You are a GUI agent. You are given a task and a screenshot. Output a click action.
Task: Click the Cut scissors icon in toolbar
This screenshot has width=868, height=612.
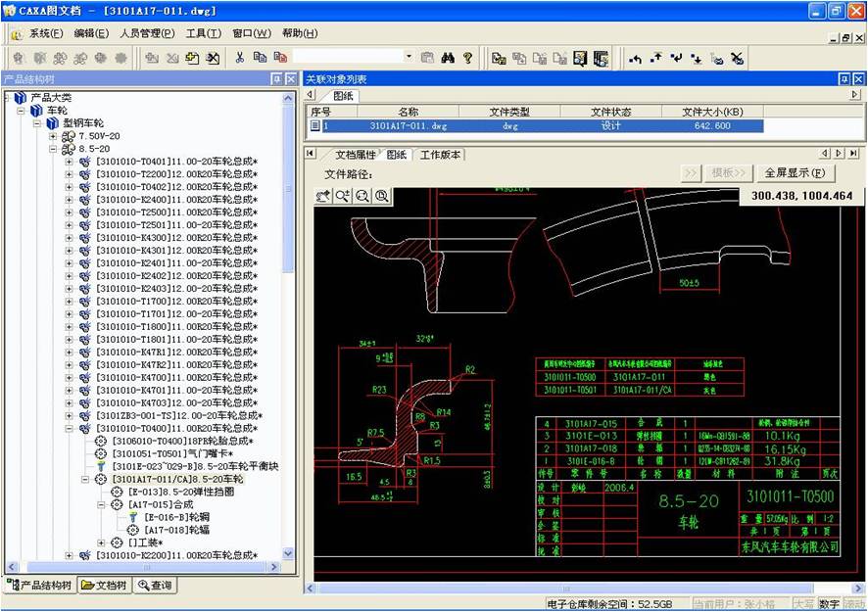239,58
